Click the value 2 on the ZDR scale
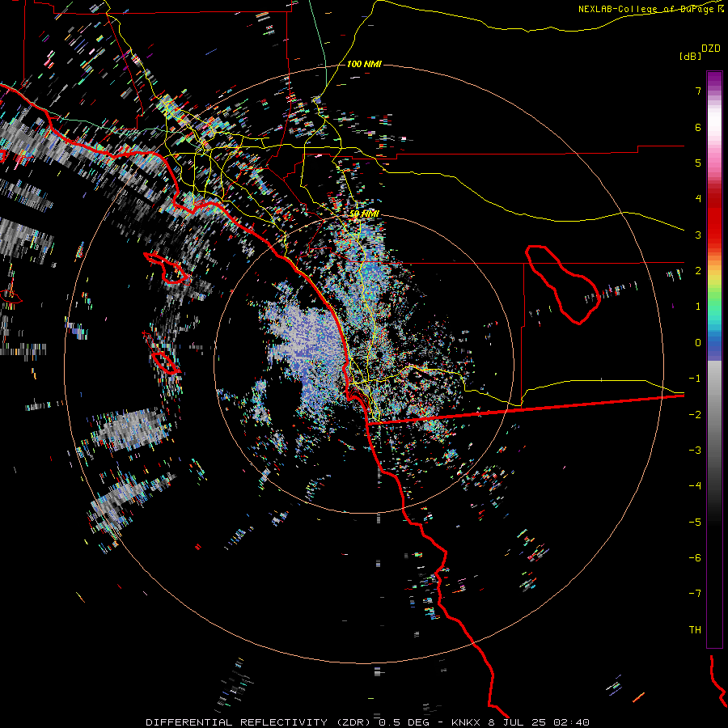The width and height of the screenshot is (728, 728). [x=698, y=271]
